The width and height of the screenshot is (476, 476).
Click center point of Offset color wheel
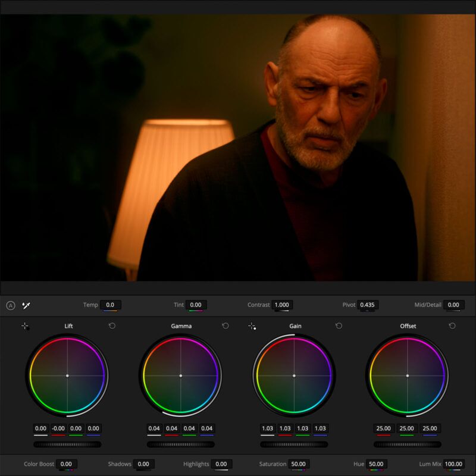click(408, 376)
